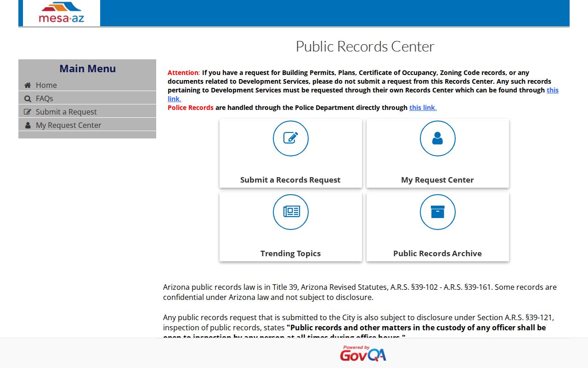The width and height of the screenshot is (588, 368).
Task: Click the Public Records Center heading
Action: click(x=365, y=46)
